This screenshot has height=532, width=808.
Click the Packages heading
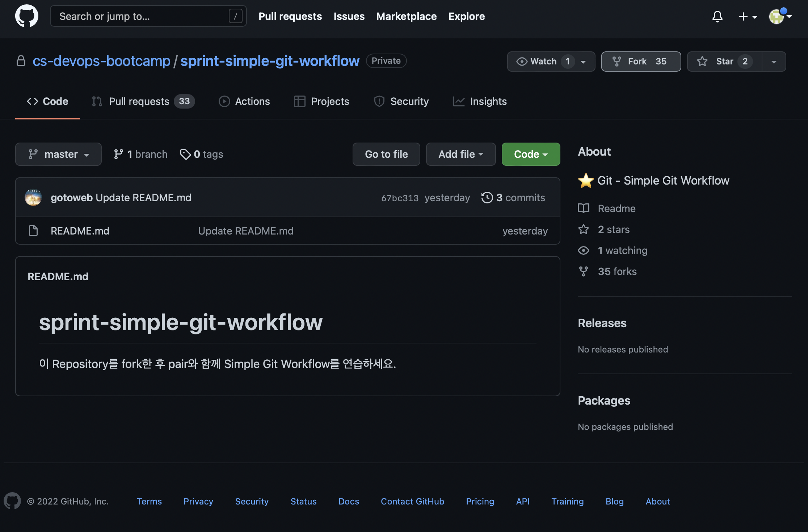604,400
